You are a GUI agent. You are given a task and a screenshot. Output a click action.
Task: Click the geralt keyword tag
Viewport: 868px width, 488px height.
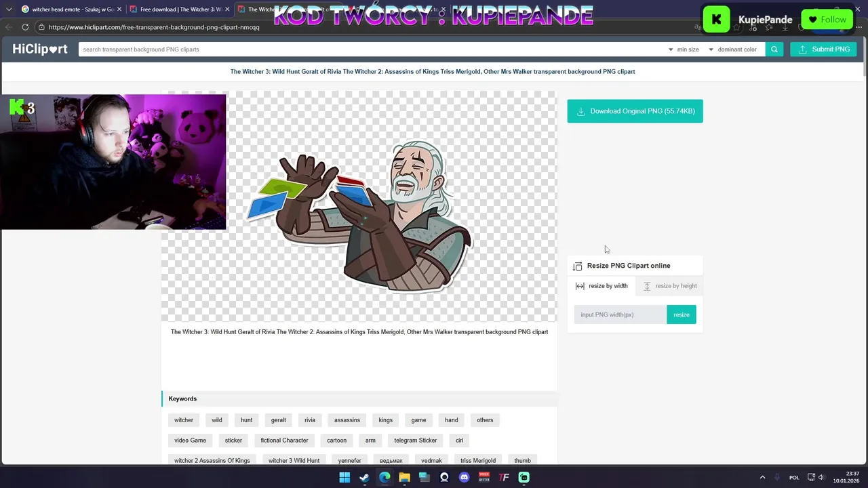tap(279, 420)
